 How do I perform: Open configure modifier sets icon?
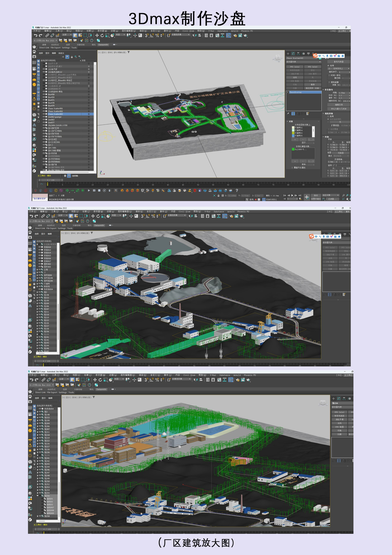308,114
